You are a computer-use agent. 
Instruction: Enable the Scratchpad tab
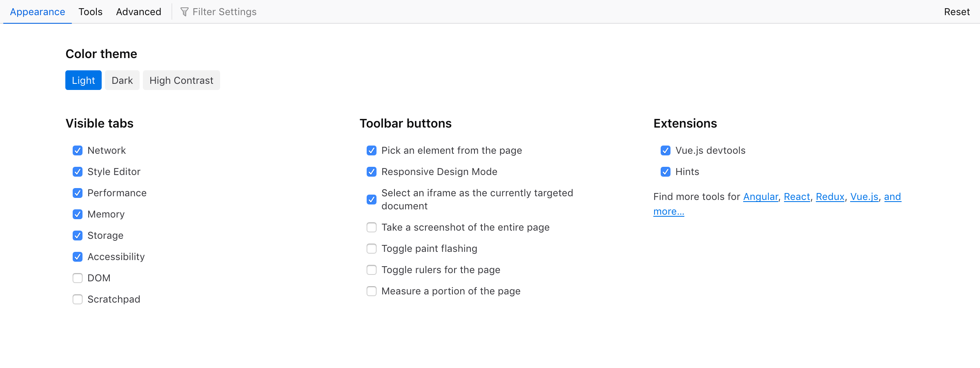point(78,299)
